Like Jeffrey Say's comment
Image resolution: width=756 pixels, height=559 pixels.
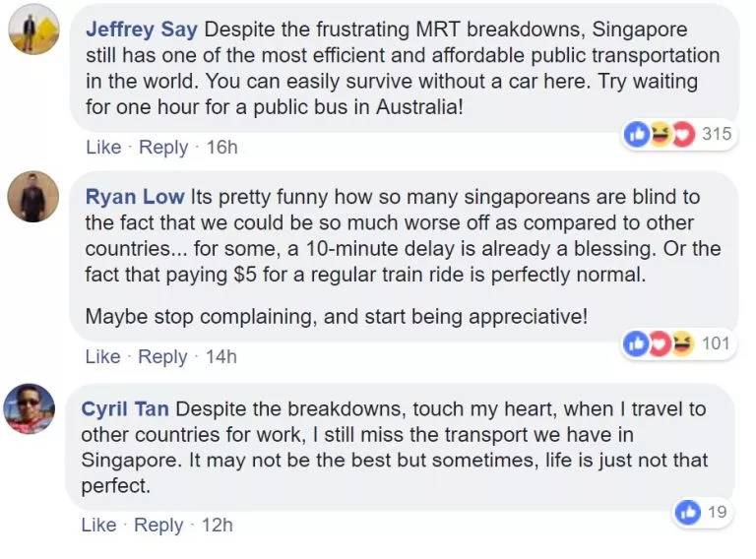[x=103, y=148]
